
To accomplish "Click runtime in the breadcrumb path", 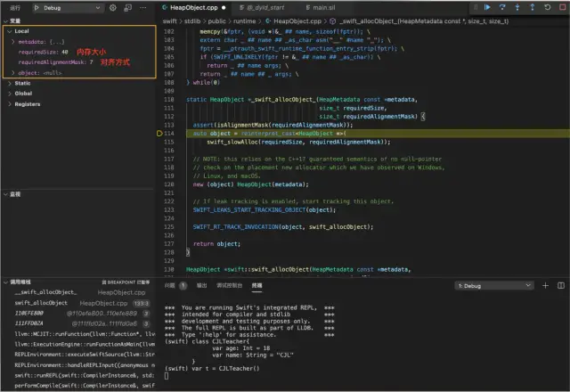I will pyautogui.click(x=244, y=21).
